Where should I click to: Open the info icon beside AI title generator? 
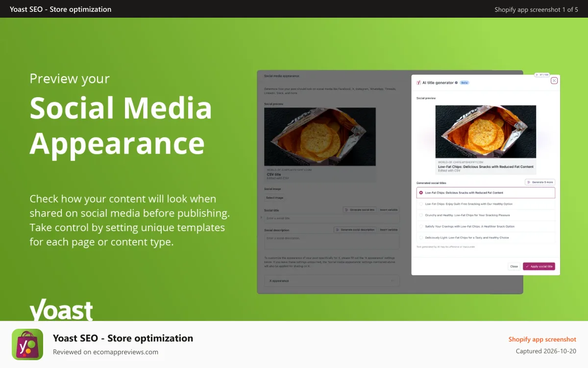[x=456, y=82]
